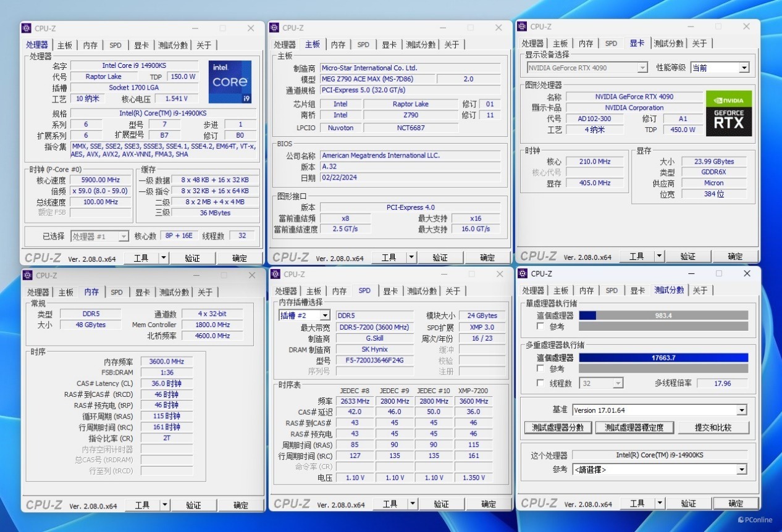Close the SPD memory slot window
782x532 pixels.
pyautogui.click(x=500, y=274)
